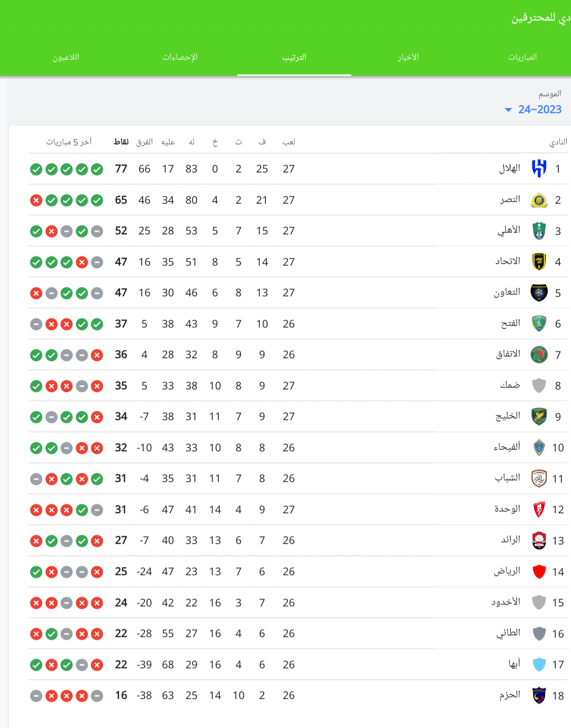The image size is (571, 728).
Task: Click Al Hazem's leftmost grey draw indicator
Action: tap(36, 695)
